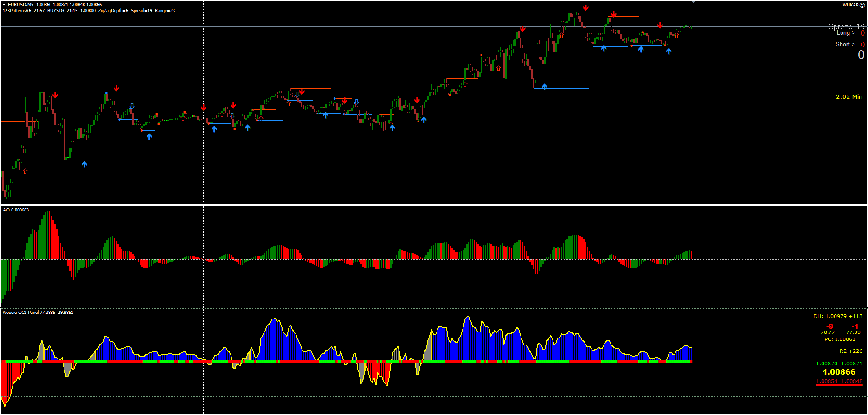Click the smiley face icon next to WUKAR
Screen dimensions: 868x415
pos(862,5)
